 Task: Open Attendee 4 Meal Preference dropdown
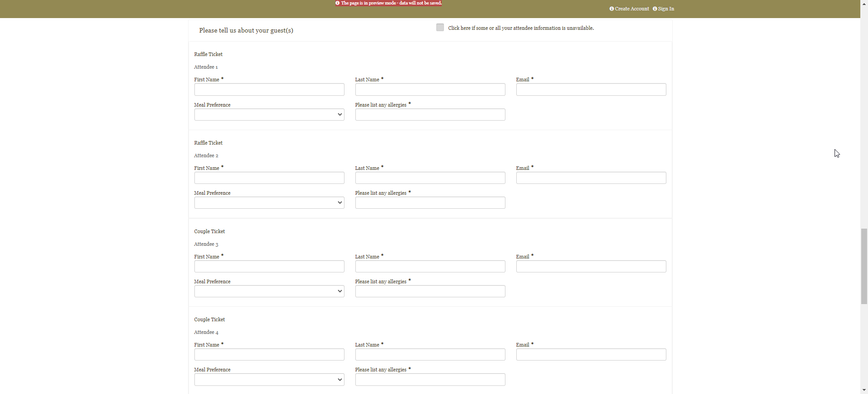[269, 380]
